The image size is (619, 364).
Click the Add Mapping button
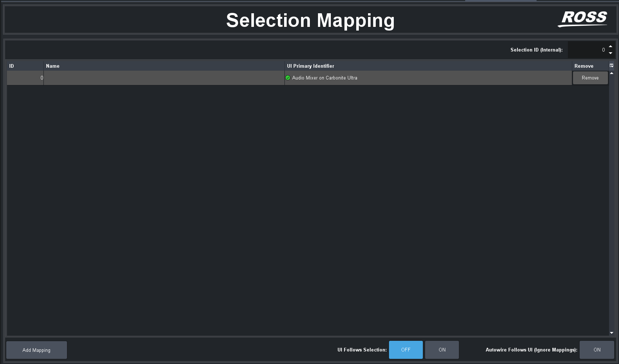click(x=36, y=350)
